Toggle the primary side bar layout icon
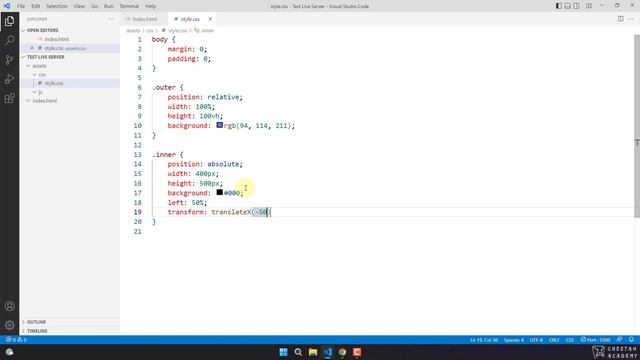The height and width of the screenshot is (360, 640). click(x=559, y=6)
